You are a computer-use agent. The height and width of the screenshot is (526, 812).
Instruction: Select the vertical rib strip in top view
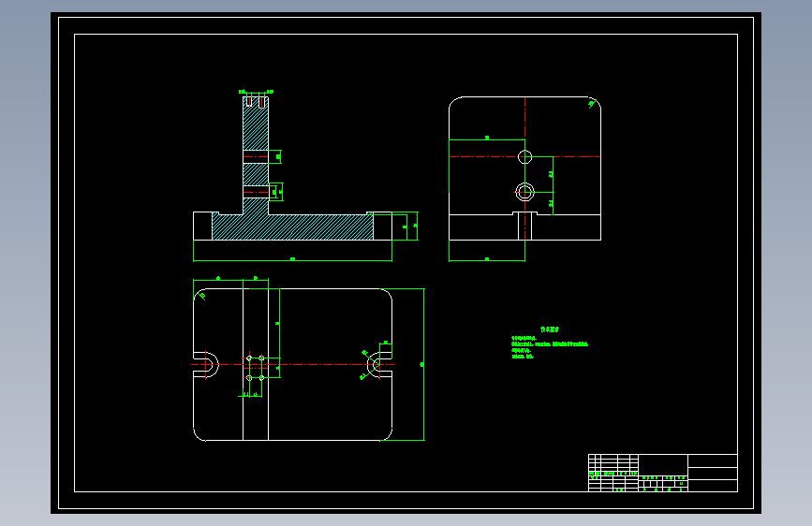pos(256,364)
